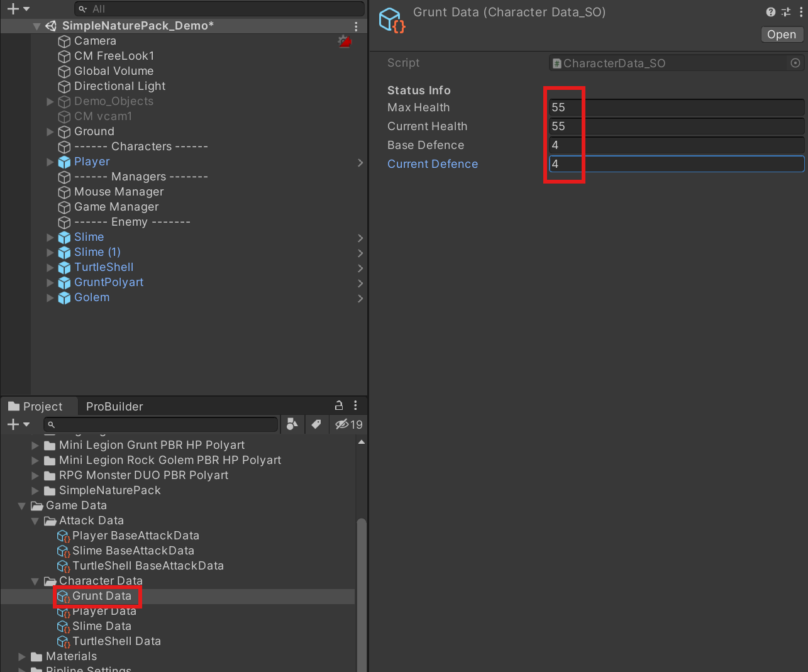Image resolution: width=808 pixels, height=672 pixels.
Task: Click the Max Health value field
Action: pos(677,107)
